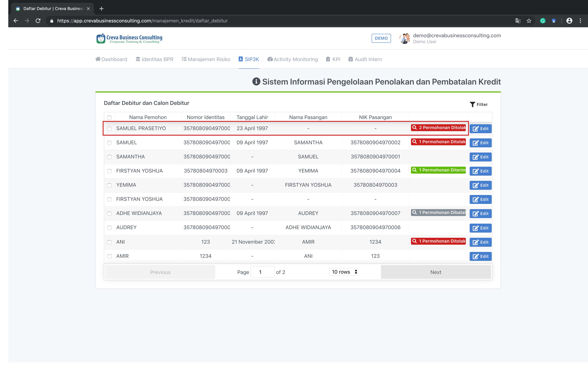Edit the SAMANTHA record
The height and width of the screenshot is (372, 588).
pyautogui.click(x=480, y=157)
